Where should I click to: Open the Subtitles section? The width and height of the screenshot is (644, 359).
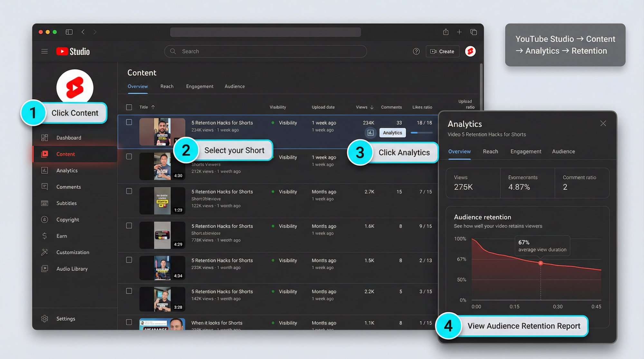click(66, 203)
